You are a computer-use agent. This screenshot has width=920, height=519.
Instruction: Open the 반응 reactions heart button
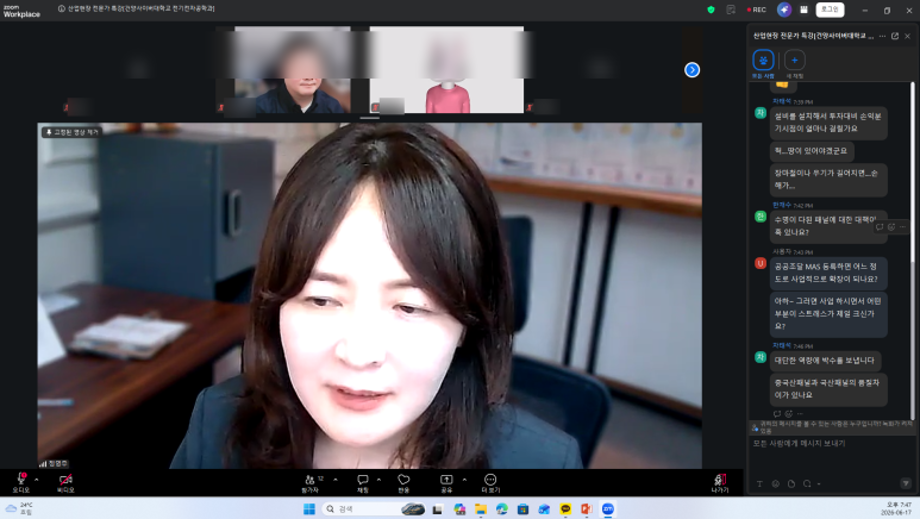(404, 483)
